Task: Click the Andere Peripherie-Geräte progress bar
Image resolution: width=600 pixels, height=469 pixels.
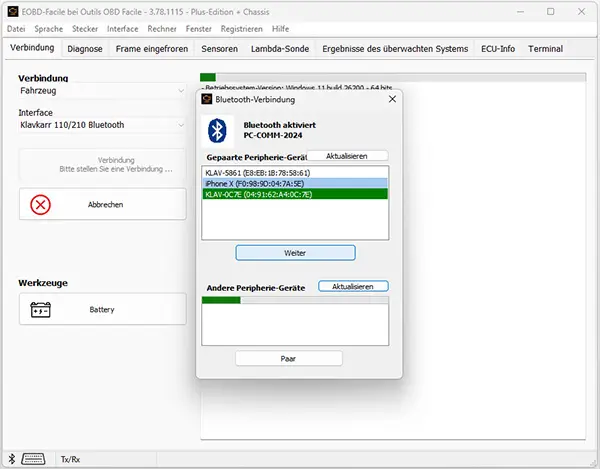Action: point(295,300)
